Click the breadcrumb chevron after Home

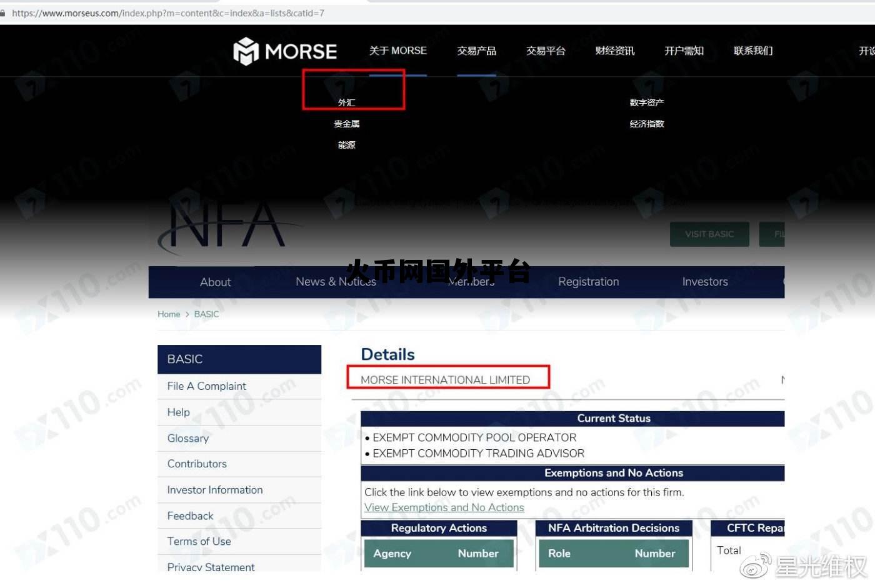pos(187,314)
